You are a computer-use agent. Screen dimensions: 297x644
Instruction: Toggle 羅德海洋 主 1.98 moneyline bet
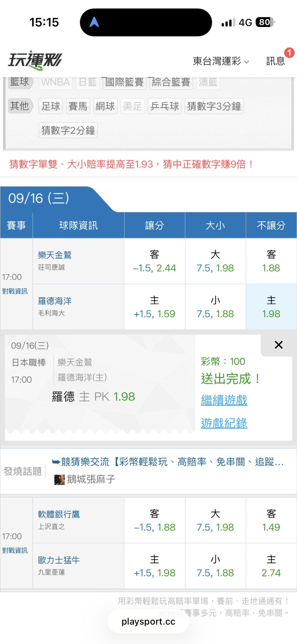tap(271, 307)
